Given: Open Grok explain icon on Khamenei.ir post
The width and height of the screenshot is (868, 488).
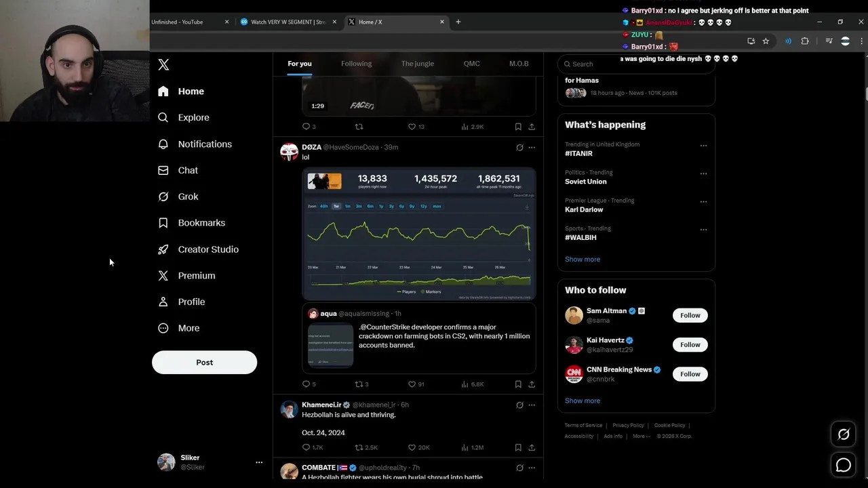Looking at the screenshot, I should pyautogui.click(x=519, y=405).
